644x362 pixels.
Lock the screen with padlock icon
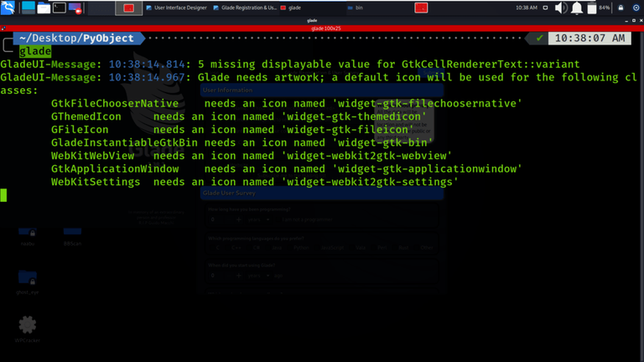(x=621, y=8)
